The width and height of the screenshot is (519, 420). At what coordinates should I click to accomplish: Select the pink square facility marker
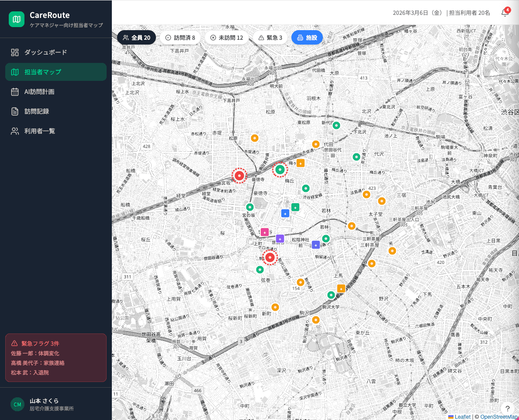265,232
